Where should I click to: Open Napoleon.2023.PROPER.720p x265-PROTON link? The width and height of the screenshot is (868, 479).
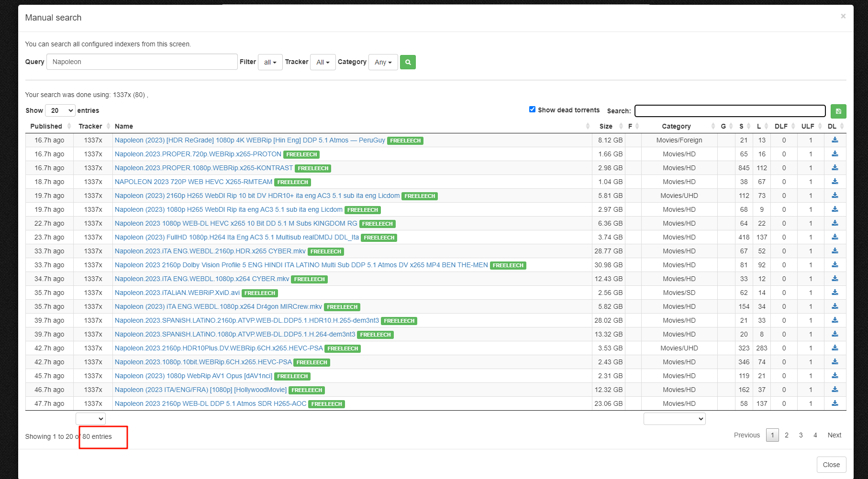point(198,154)
